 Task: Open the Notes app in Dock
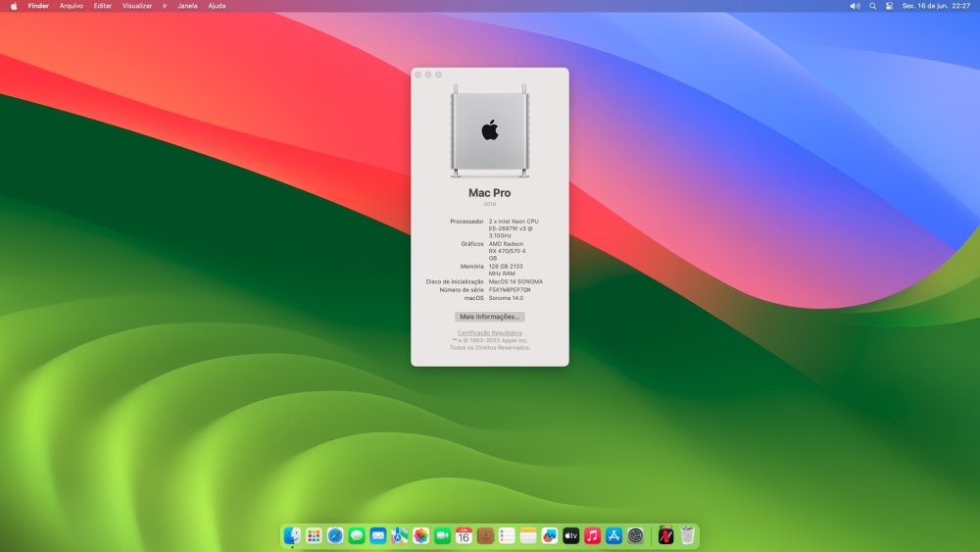pyautogui.click(x=528, y=535)
